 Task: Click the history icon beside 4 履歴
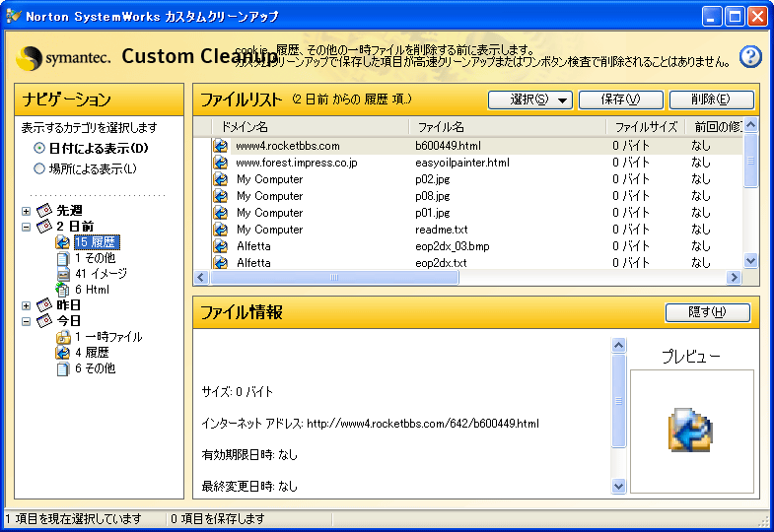[63, 353]
